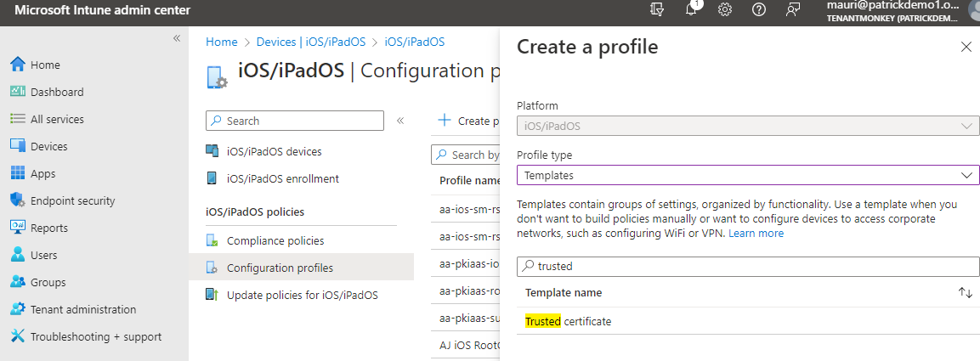Click the Help question mark icon
Screen dimensions: 980x361
click(x=759, y=10)
